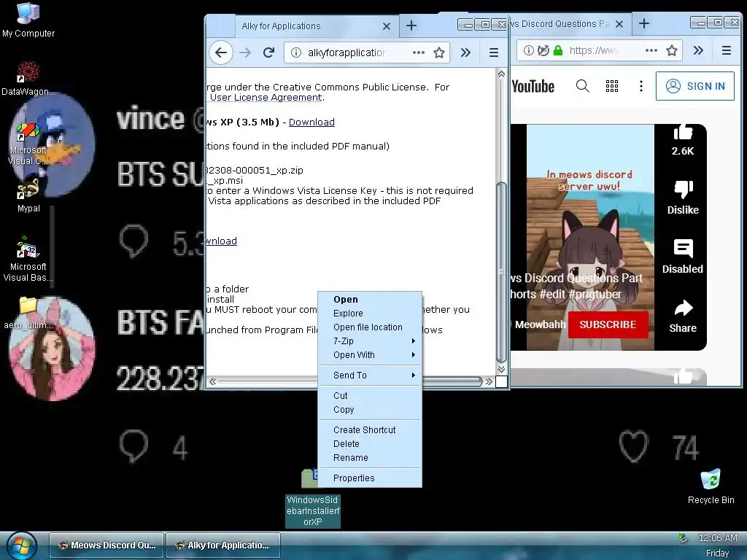The height and width of the screenshot is (560, 747).
Task: Choose Explore from the context menu
Action: 370,314
